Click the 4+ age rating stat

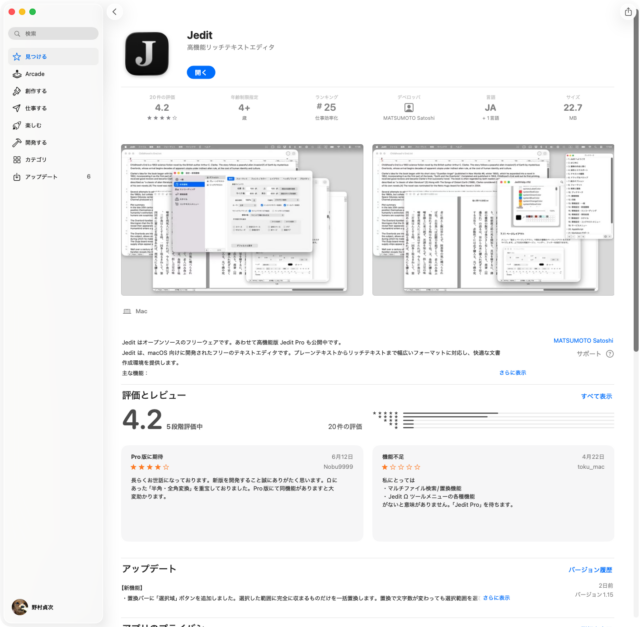(x=244, y=108)
